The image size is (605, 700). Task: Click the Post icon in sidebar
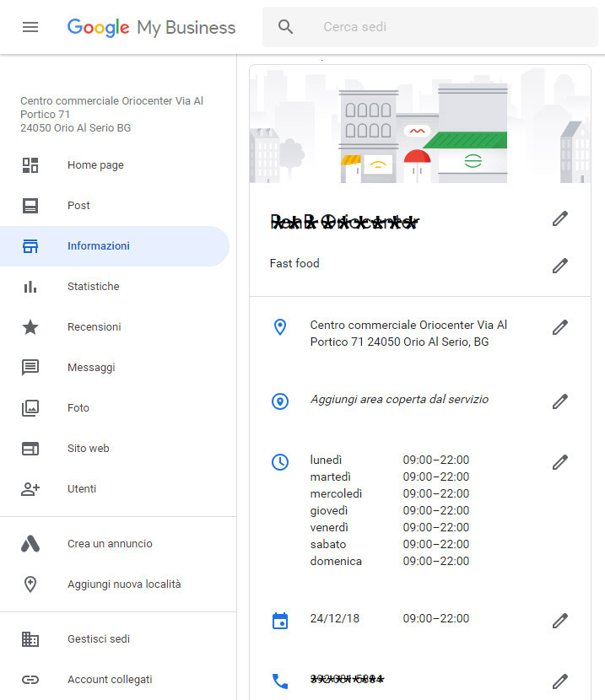tap(30, 206)
